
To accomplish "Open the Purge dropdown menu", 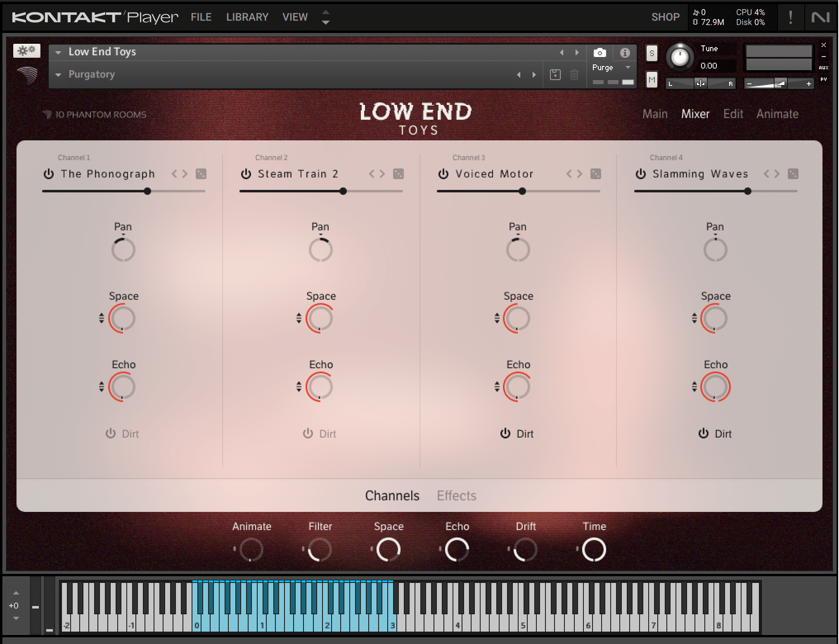I will point(612,67).
